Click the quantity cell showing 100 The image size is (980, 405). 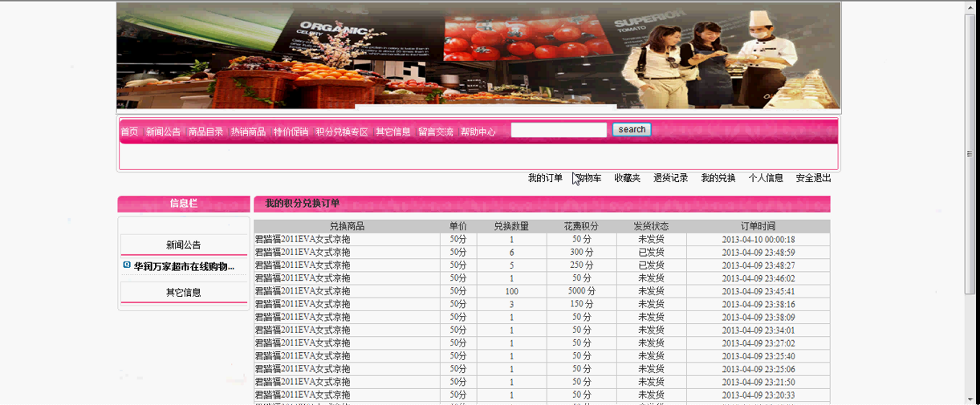pyautogui.click(x=511, y=291)
